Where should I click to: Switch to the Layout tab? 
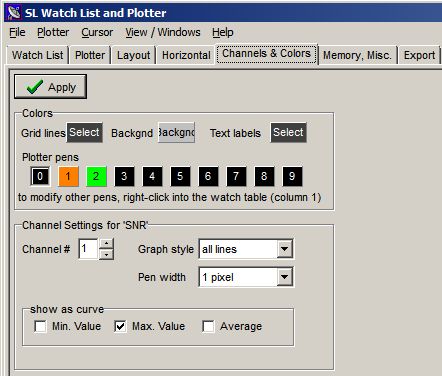pyautogui.click(x=134, y=55)
